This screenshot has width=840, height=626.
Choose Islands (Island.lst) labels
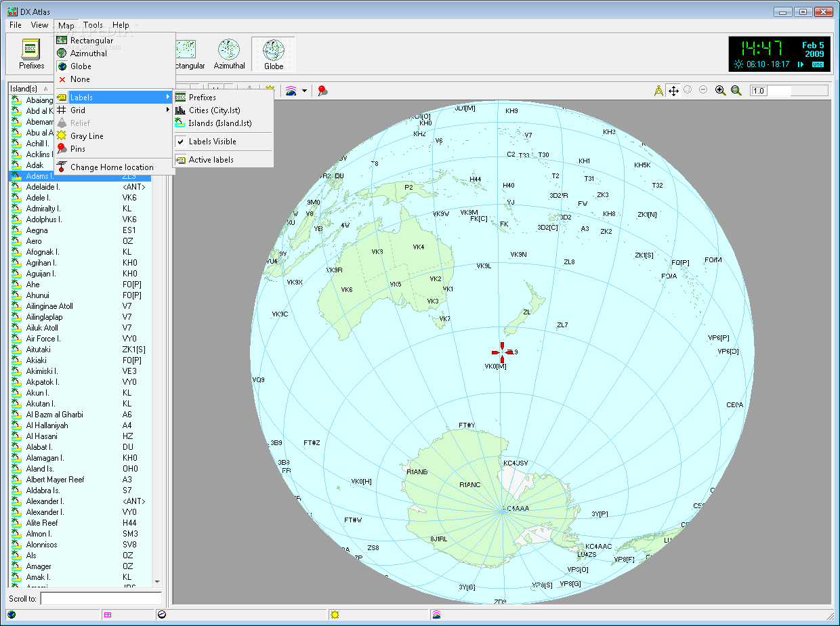[x=223, y=123]
